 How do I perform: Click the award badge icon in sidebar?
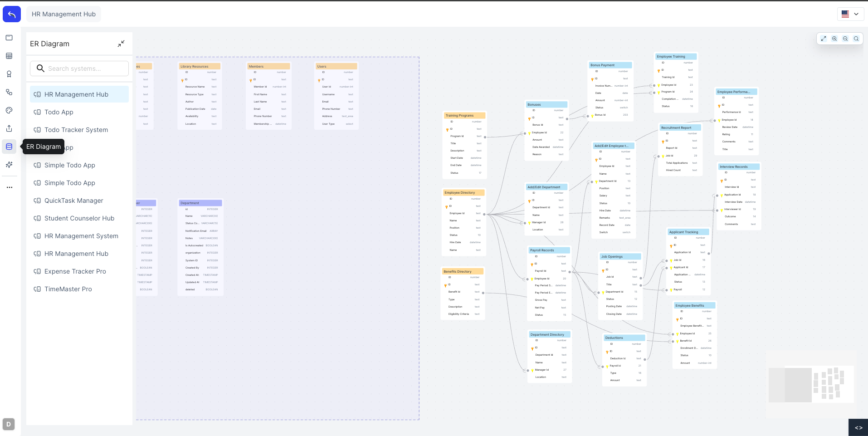point(9,74)
